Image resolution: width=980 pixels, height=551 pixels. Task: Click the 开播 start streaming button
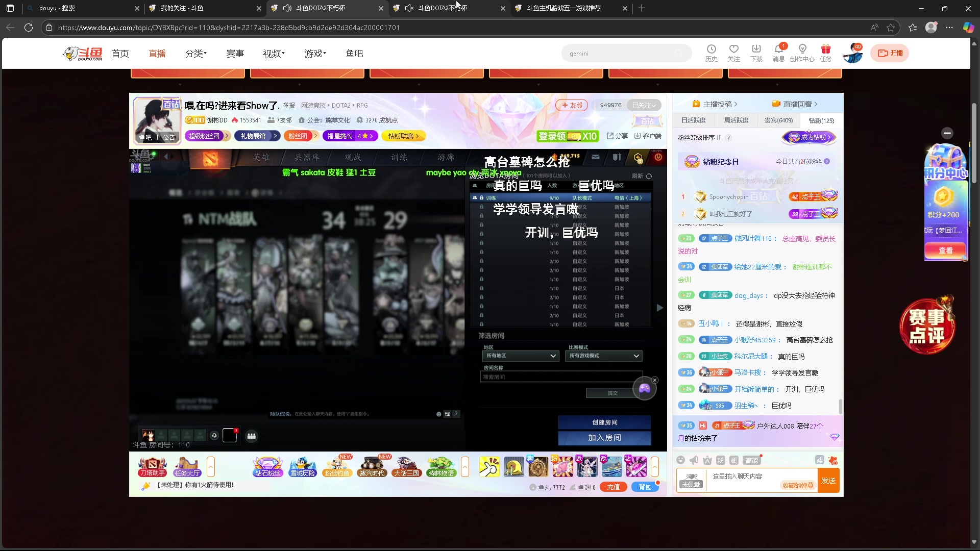coord(890,53)
